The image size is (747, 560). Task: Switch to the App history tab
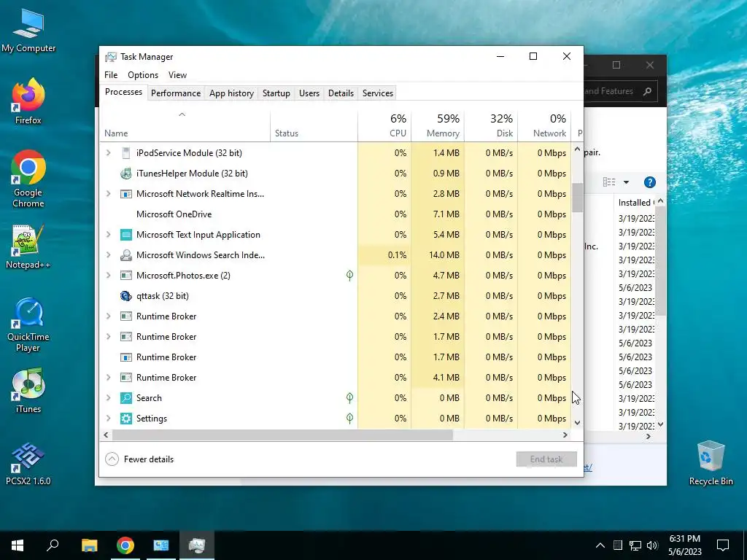coord(231,93)
